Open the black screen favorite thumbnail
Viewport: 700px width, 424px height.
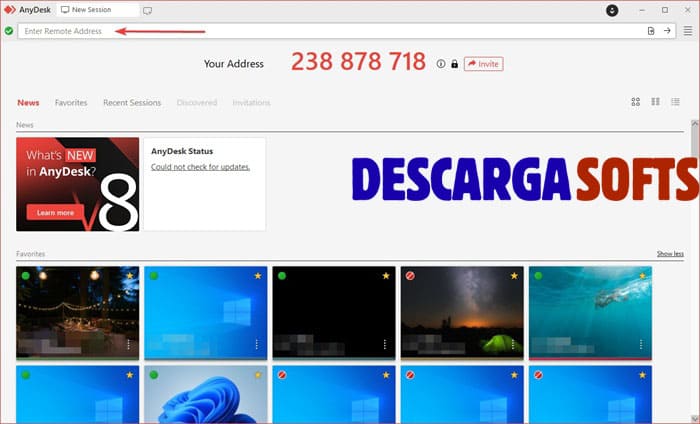click(334, 313)
